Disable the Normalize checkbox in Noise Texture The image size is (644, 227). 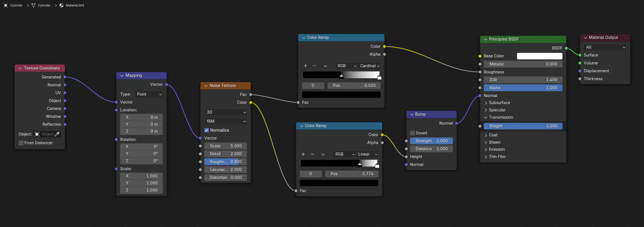pos(207,130)
